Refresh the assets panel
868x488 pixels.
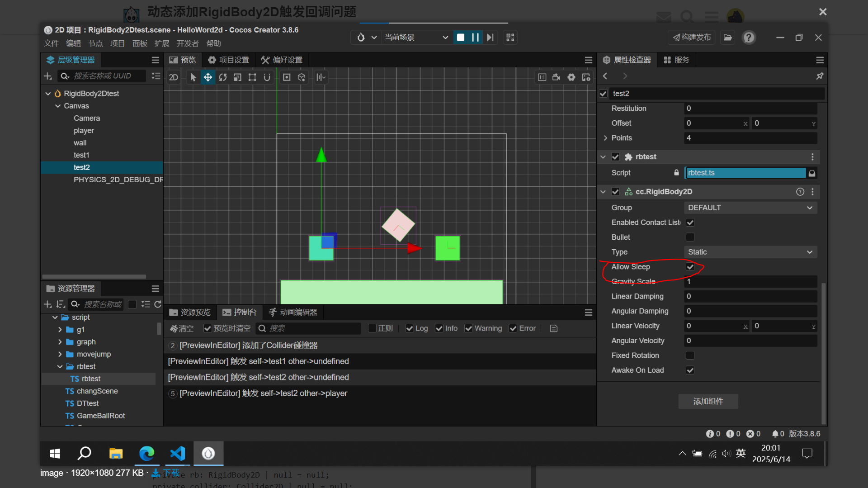[x=158, y=304]
